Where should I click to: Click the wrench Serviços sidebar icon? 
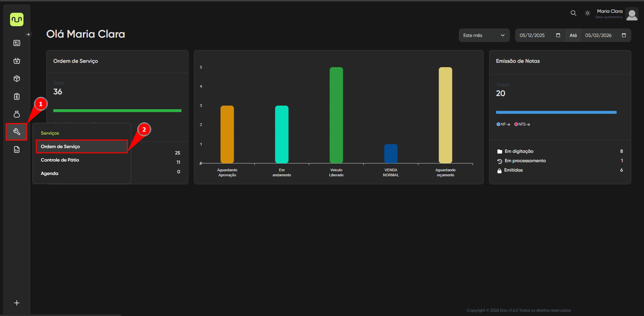click(x=16, y=132)
